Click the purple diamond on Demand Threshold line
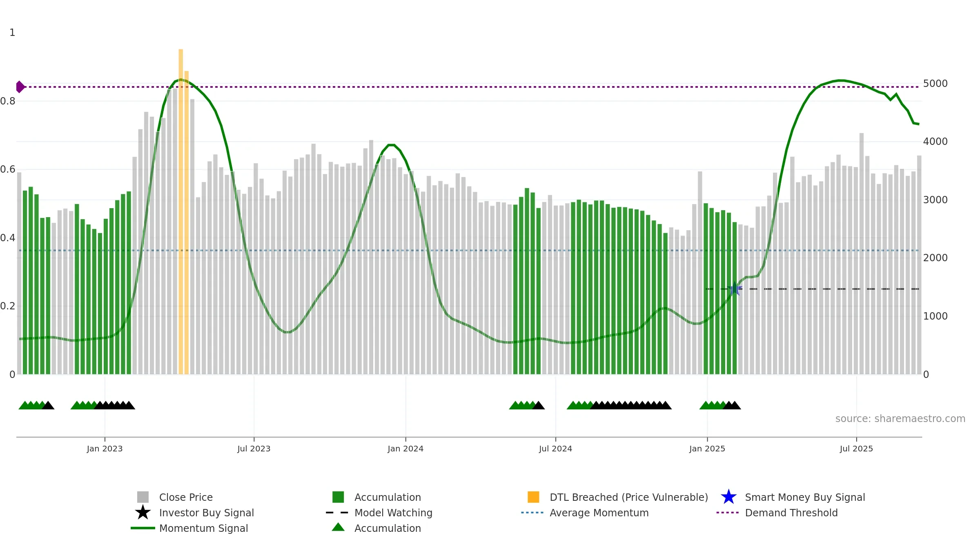 [x=20, y=87]
